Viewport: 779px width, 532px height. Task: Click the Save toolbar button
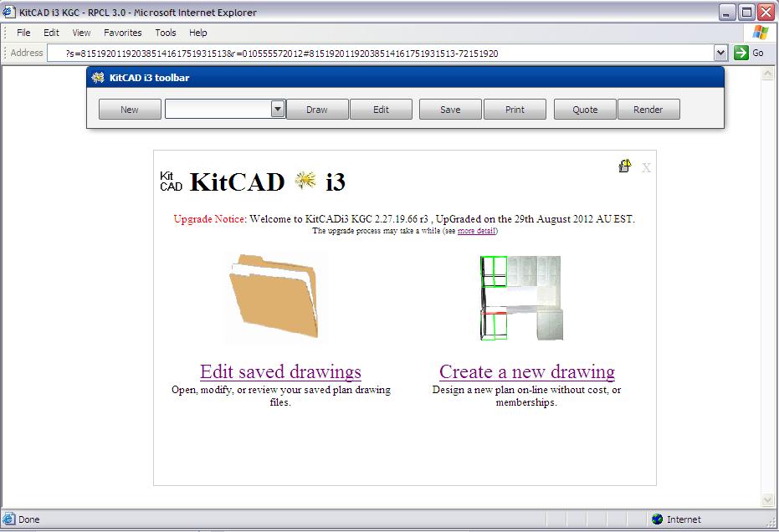tap(450, 110)
